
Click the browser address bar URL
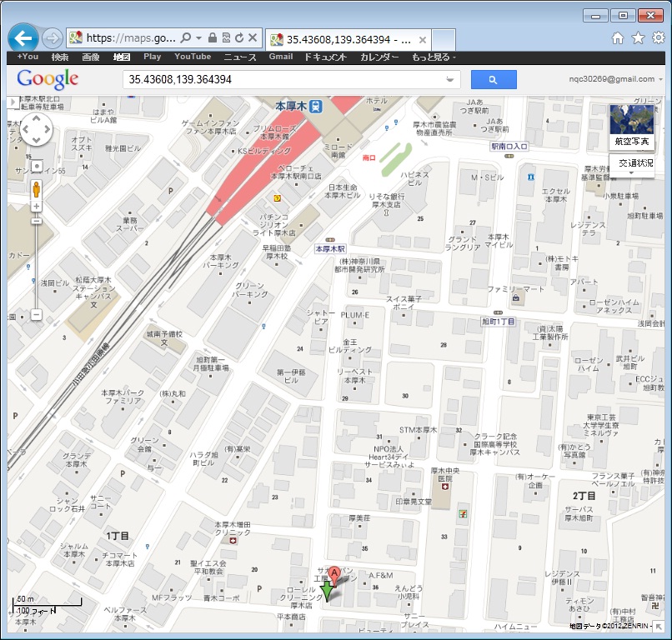[x=131, y=38]
